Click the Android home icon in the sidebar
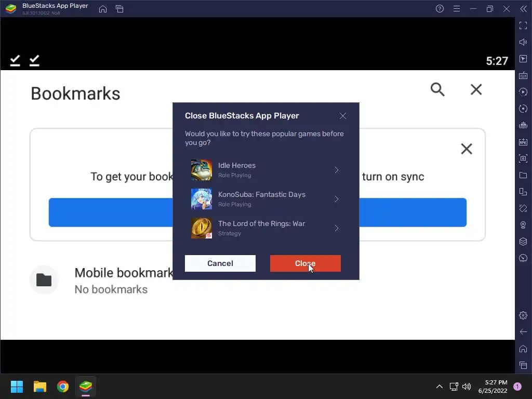The image size is (532, 399). point(523,349)
